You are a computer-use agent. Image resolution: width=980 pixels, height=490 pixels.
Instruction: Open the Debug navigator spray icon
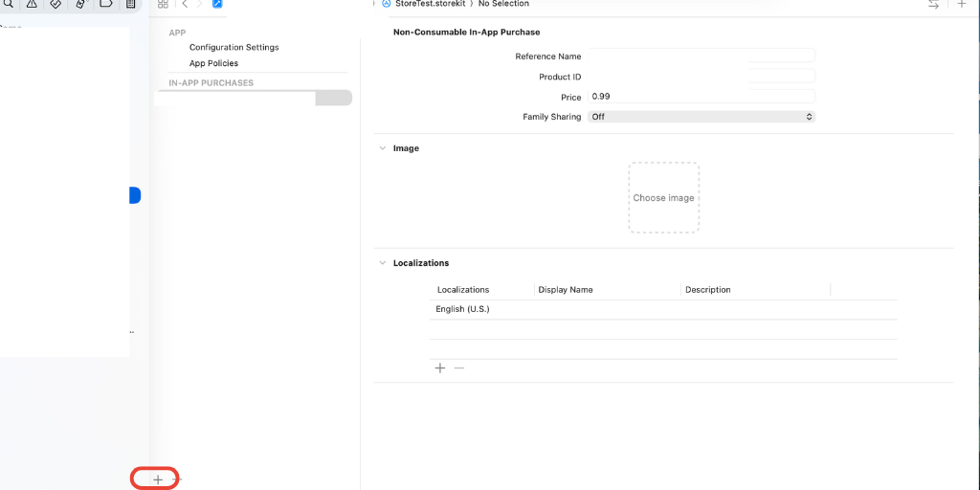click(x=81, y=4)
